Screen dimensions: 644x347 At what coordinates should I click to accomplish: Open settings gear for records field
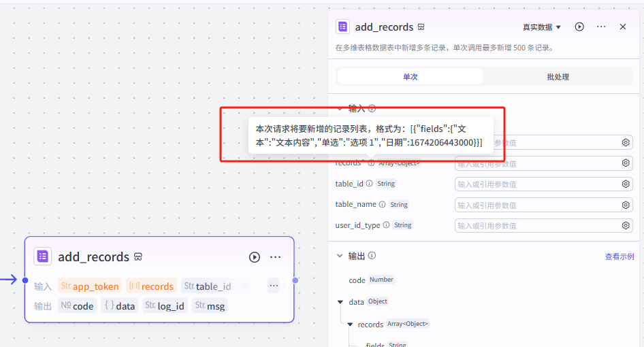pos(626,163)
